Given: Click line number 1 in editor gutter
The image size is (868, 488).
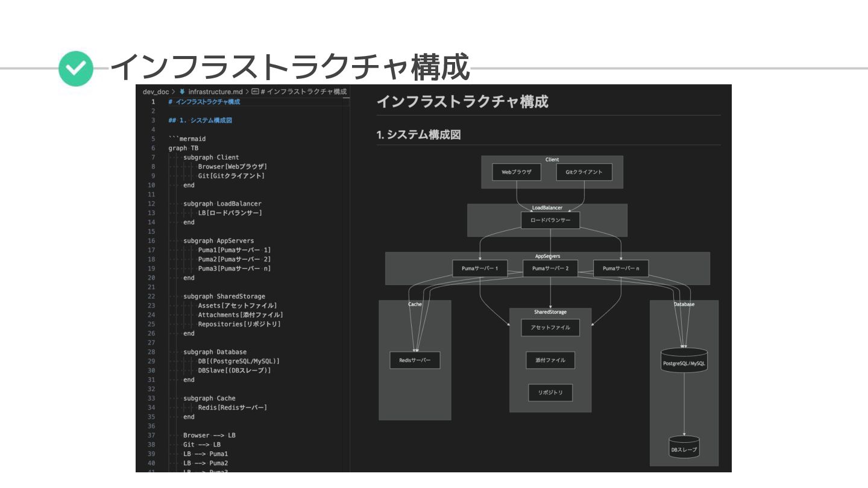Looking at the screenshot, I should pyautogui.click(x=153, y=102).
